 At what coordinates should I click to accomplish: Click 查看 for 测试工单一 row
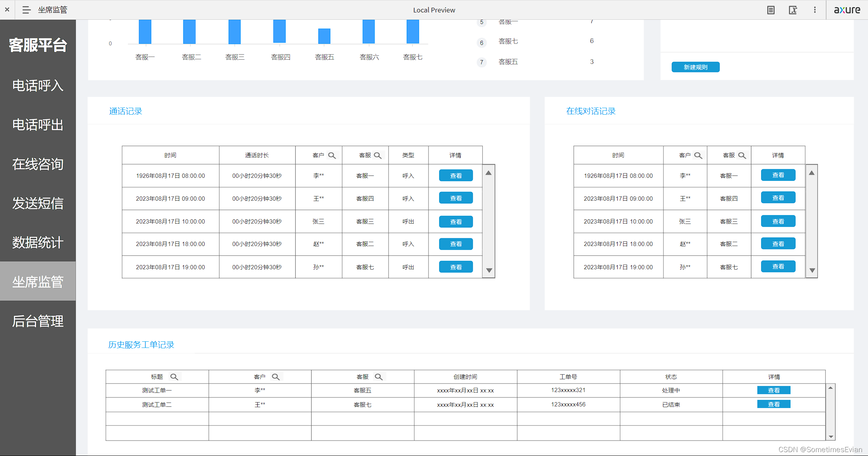click(773, 390)
